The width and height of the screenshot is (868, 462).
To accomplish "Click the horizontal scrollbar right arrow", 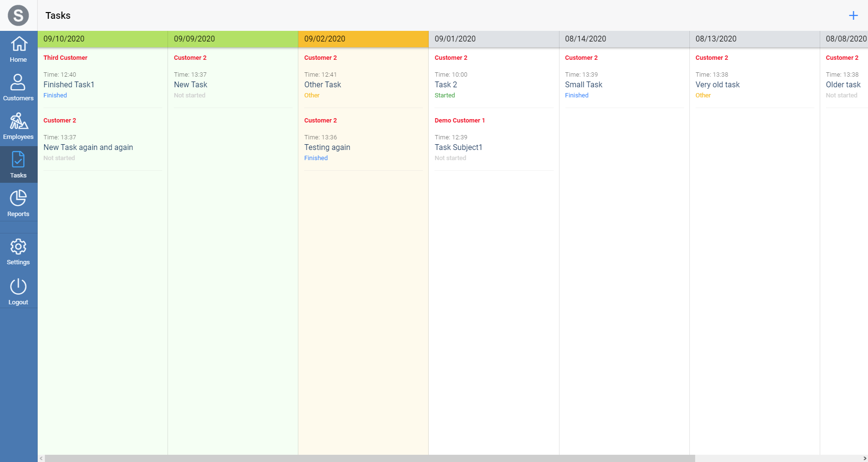I will click(864, 459).
